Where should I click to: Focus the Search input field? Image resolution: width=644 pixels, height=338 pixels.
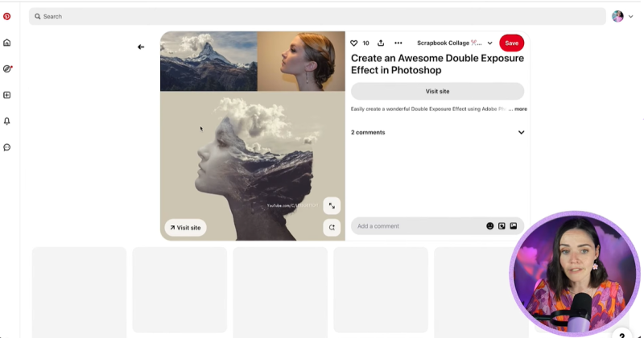pyautogui.click(x=317, y=16)
